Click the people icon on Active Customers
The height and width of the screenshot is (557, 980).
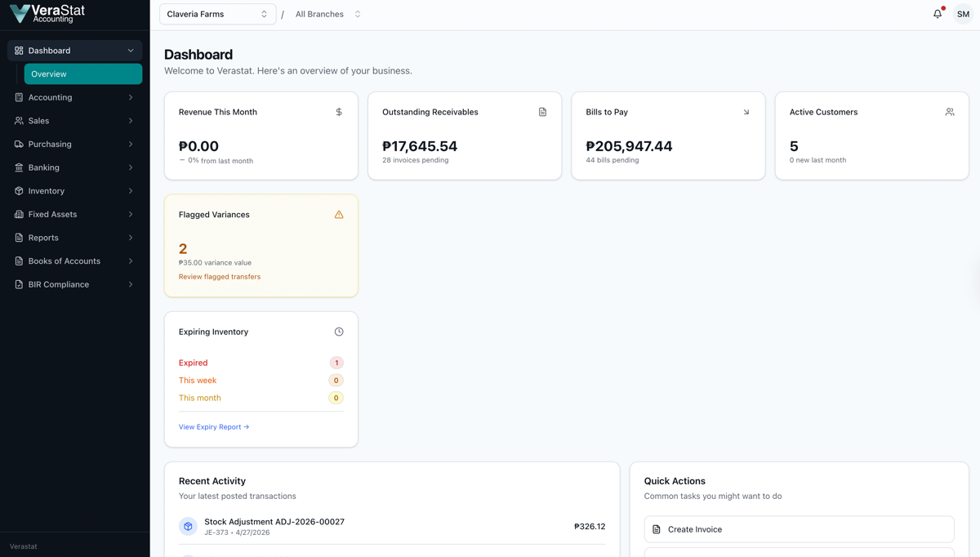point(950,112)
